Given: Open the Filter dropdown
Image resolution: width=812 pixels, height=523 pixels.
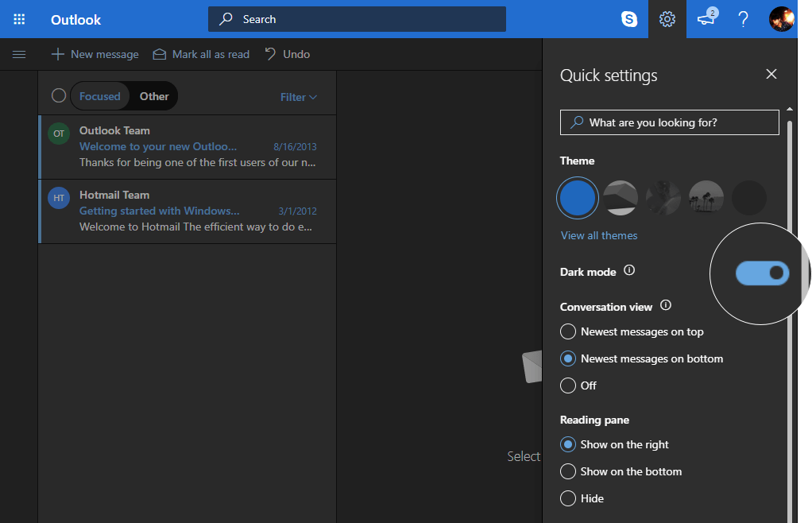Looking at the screenshot, I should 298,96.
